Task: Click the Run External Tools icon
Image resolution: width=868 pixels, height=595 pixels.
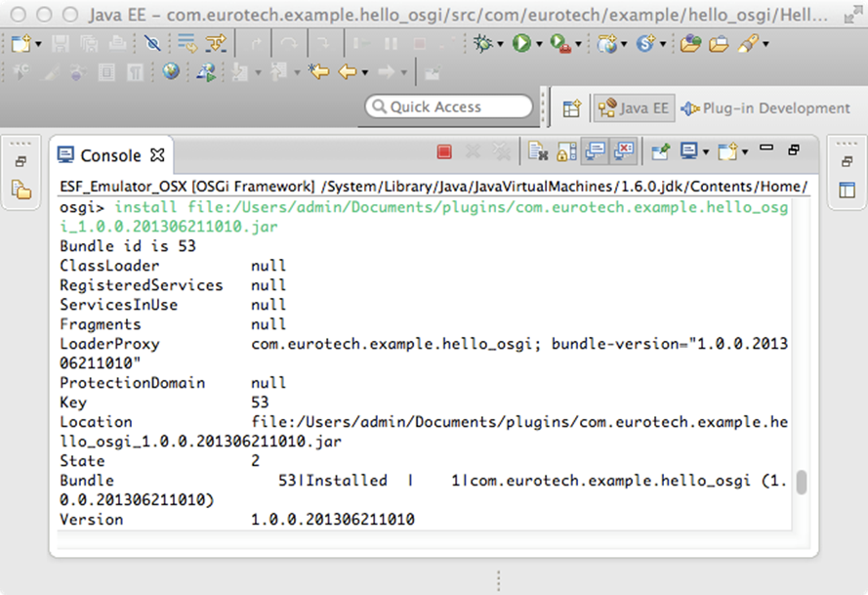Action: pyautogui.click(x=560, y=43)
